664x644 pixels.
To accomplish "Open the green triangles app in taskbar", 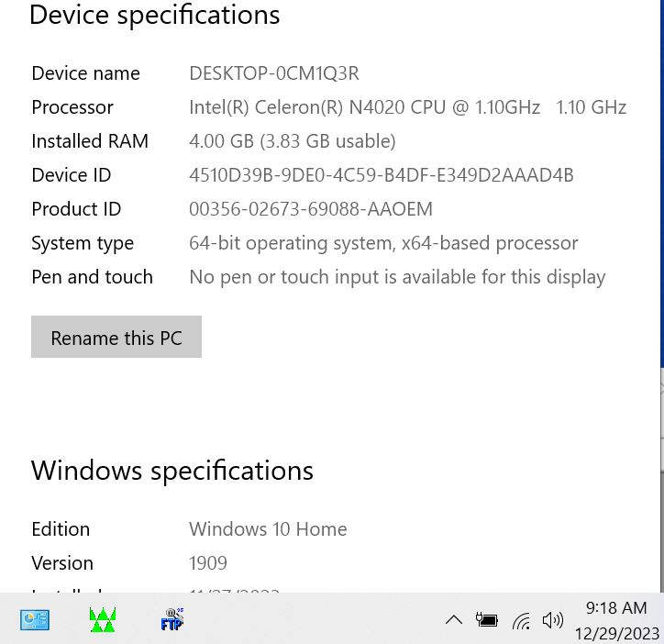I will (x=103, y=620).
